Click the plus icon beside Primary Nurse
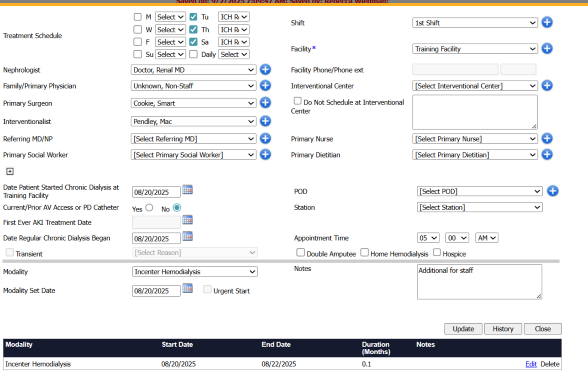 pyautogui.click(x=547, y=139)
